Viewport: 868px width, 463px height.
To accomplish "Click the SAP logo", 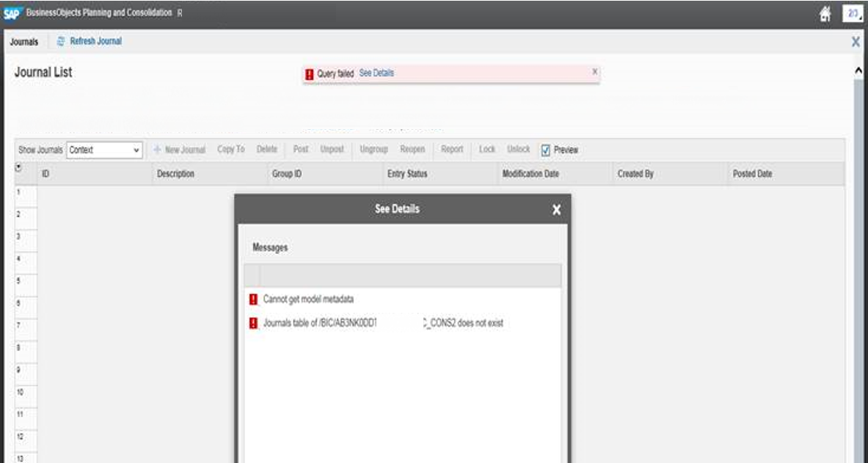I will tap(12, 13).
